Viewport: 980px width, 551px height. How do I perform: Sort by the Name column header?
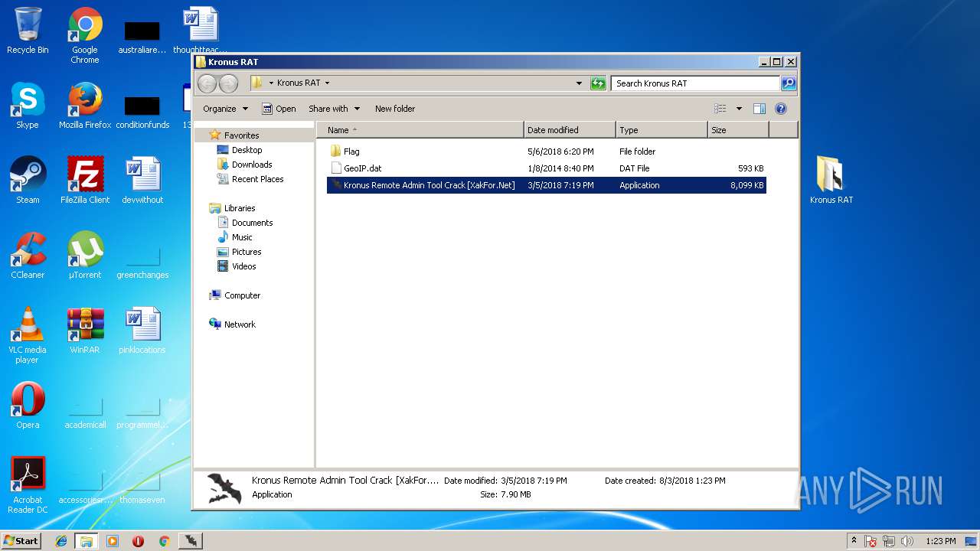tap(420, 130)
